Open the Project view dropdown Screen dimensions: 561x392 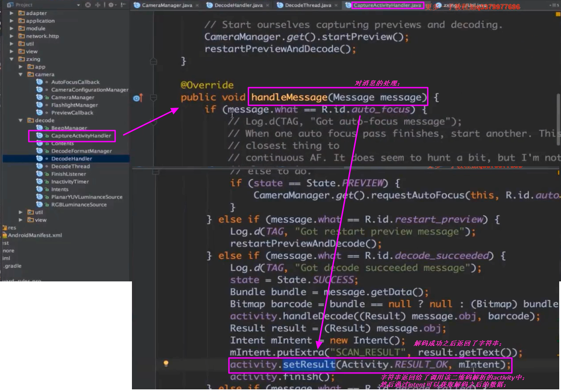pyautogui.click(x=78, y=5)
